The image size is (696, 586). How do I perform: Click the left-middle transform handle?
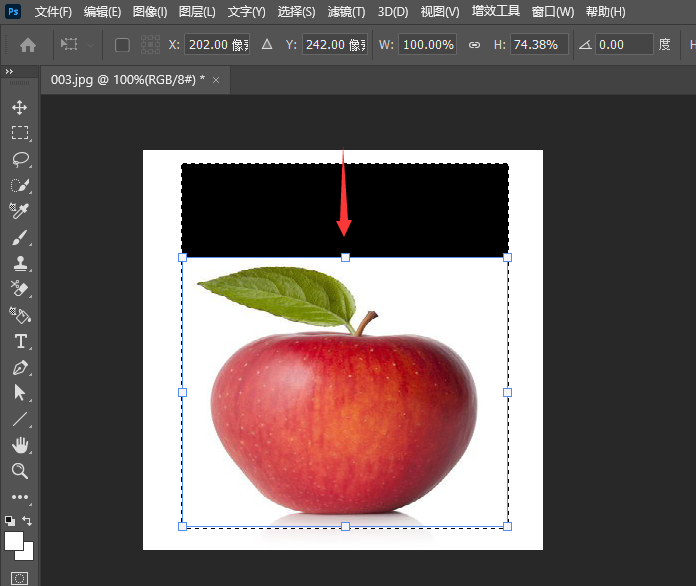tap(182, 392)
